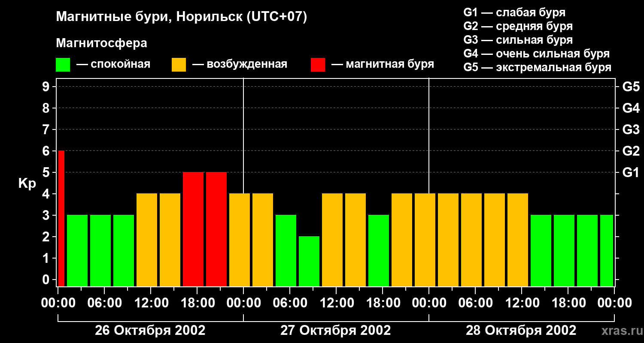This screenshot has height=343, width=644.
Task: Click the right of two Kp 5 red bars
Action: click(216, 229)
